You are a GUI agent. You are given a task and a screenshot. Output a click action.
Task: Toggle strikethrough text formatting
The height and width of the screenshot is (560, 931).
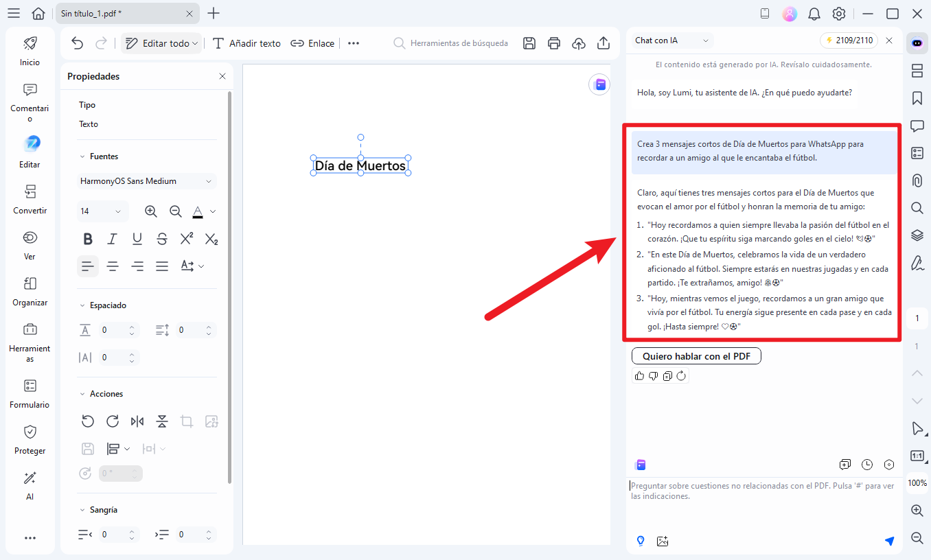[162, 239]
